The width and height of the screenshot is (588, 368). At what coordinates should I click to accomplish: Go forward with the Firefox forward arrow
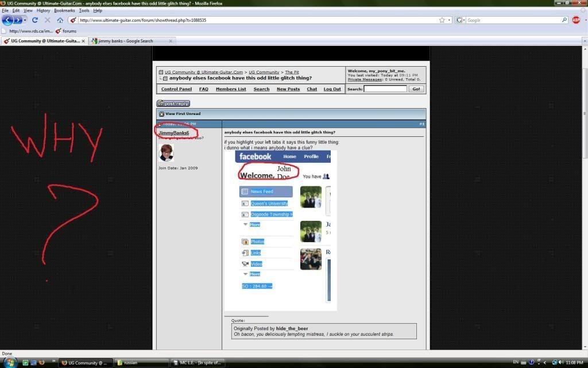pos(18,20)
